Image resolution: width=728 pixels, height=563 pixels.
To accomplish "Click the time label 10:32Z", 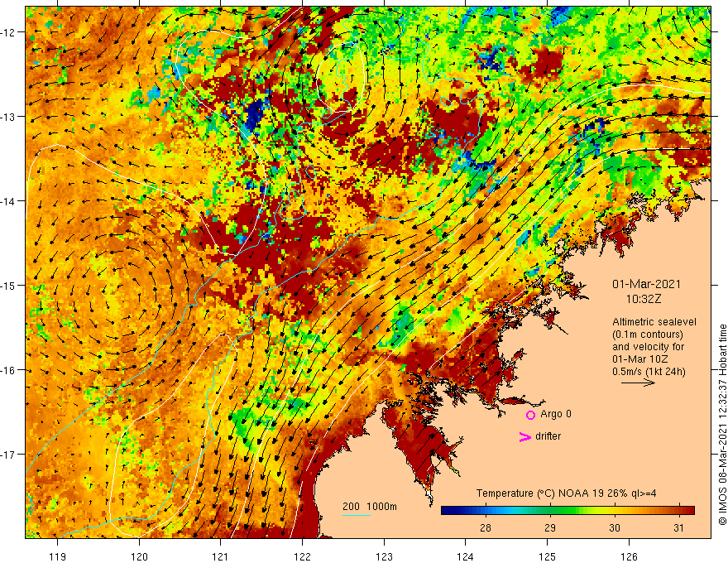I will point(644,299).
